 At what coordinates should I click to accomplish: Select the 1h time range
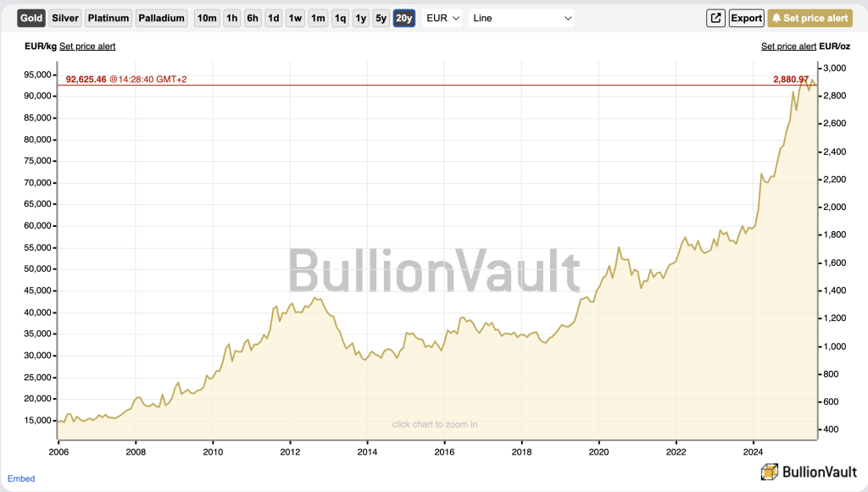[x=232, y=19]
